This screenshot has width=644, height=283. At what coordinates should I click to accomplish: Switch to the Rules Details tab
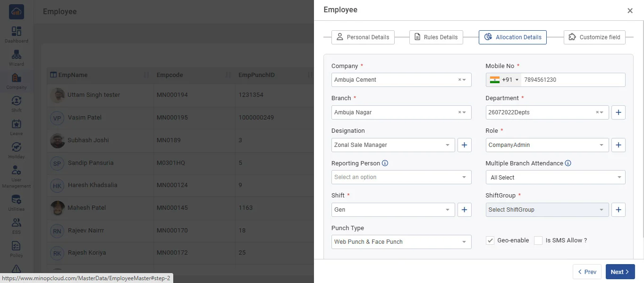point(436,37)
